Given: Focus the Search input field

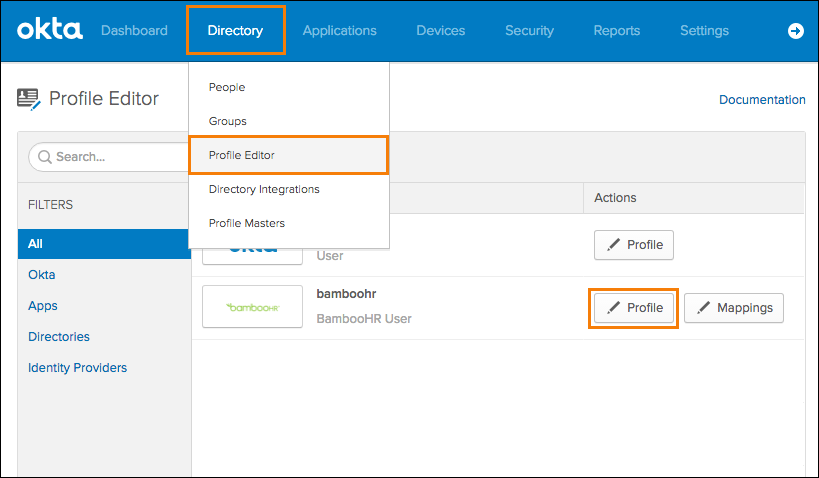Looking at the screenshot, I should click(110, 157).
